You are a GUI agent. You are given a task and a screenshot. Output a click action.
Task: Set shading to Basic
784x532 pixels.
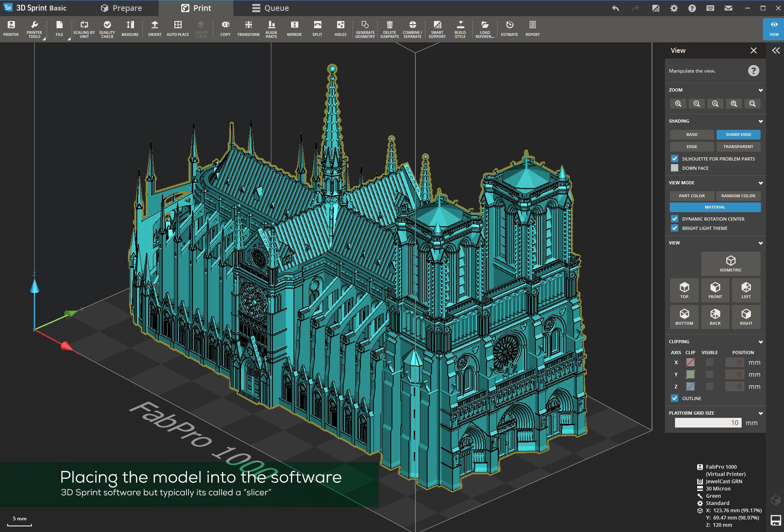692,134
